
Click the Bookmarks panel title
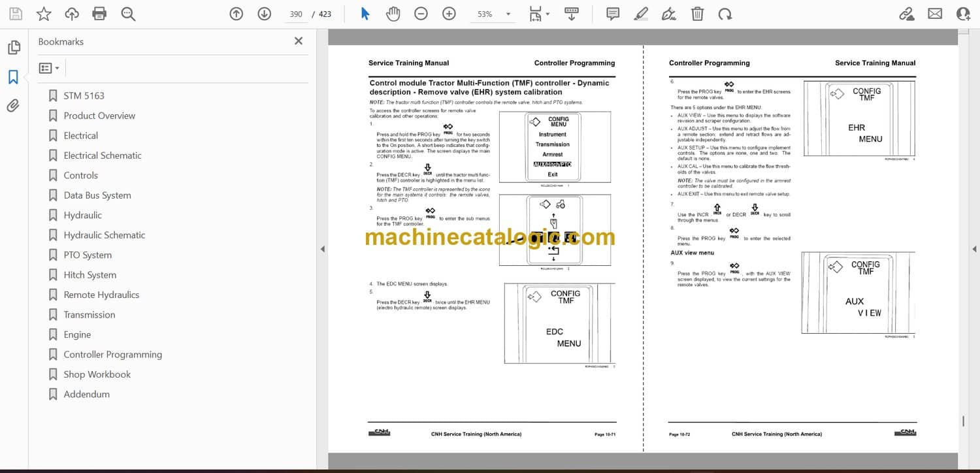[x=61, y=42]
